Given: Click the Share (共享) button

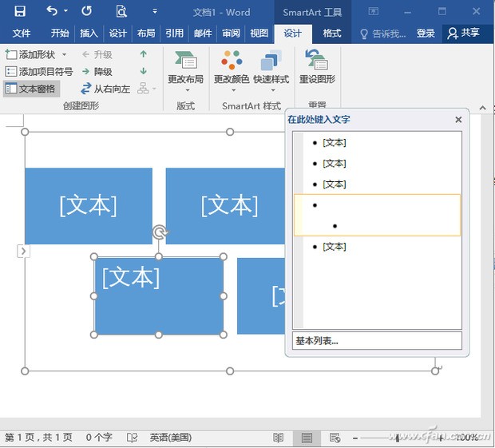Looking at the screenshot, I should click(464, 34).
